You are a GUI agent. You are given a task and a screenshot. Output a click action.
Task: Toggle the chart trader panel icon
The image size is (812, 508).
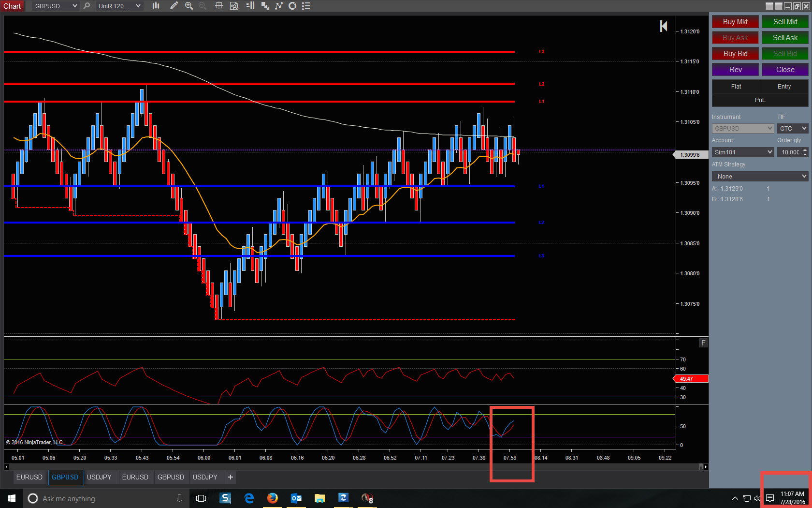250,6
